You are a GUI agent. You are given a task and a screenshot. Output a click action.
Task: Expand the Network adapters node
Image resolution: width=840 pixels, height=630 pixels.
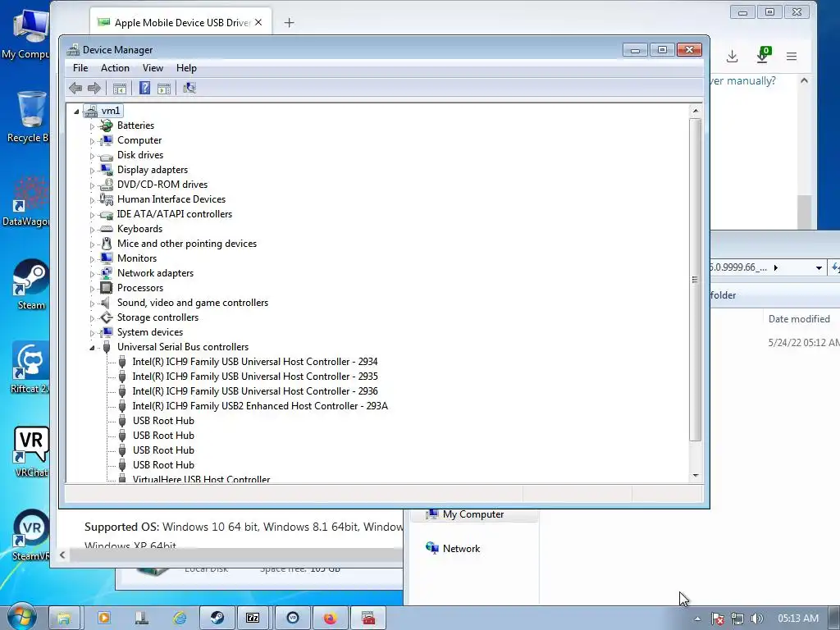pyautogui.click(x=92, y=274)
